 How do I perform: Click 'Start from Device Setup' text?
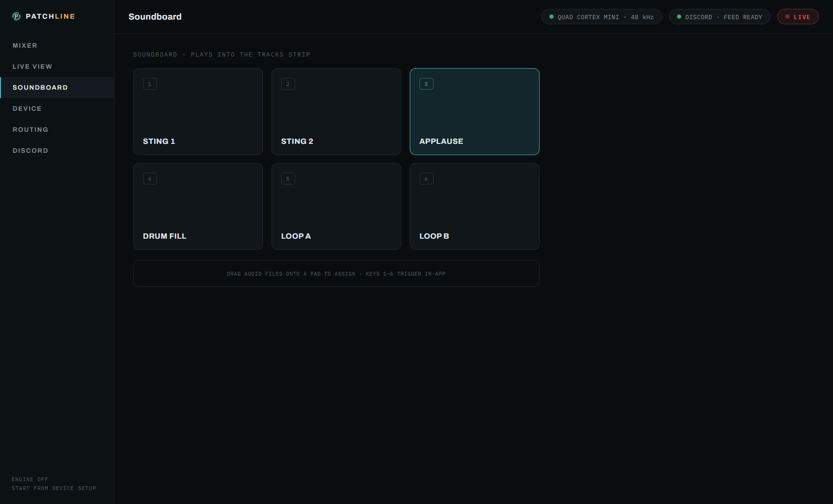point(54,488)
